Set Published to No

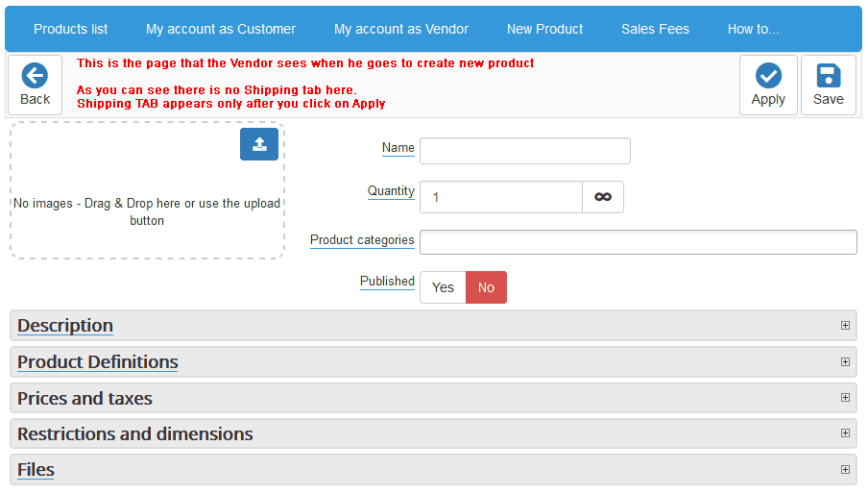click(x=486, y=287)
